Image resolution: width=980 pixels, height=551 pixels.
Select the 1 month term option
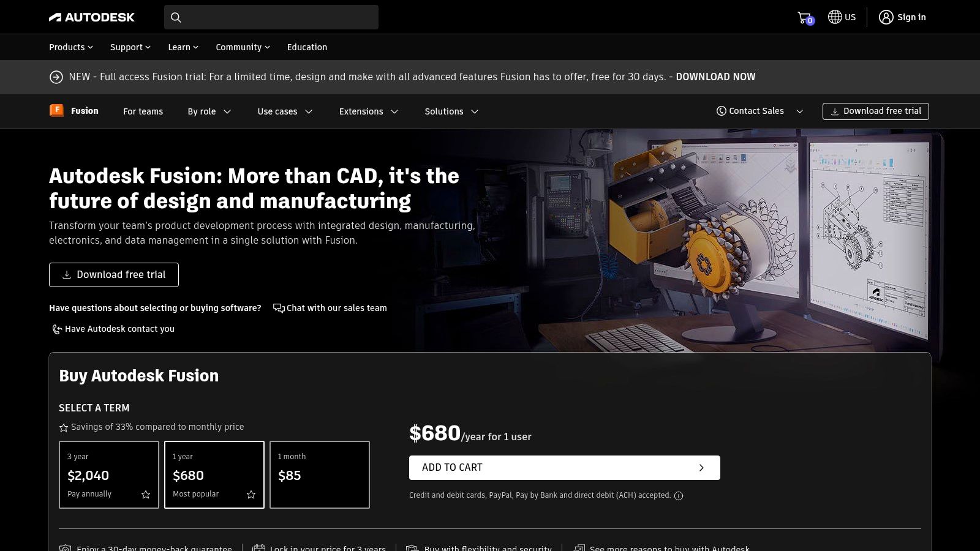pos(320,474)
